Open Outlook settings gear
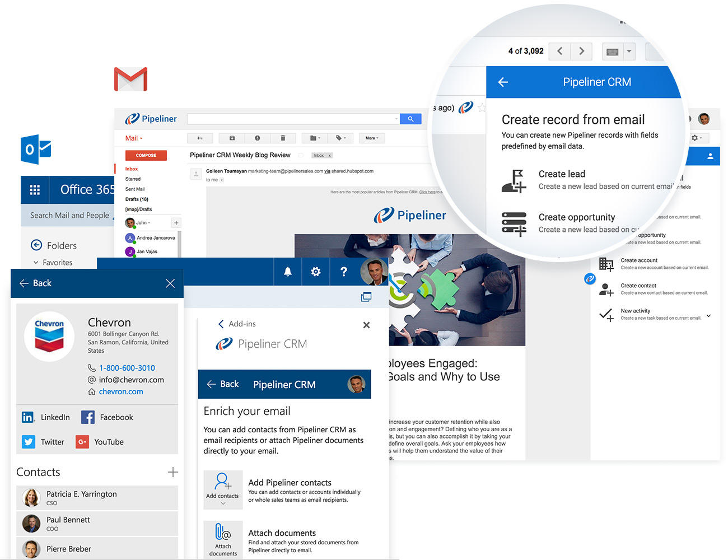Screen dimensions: 728x560 click(x=316, y=272)
